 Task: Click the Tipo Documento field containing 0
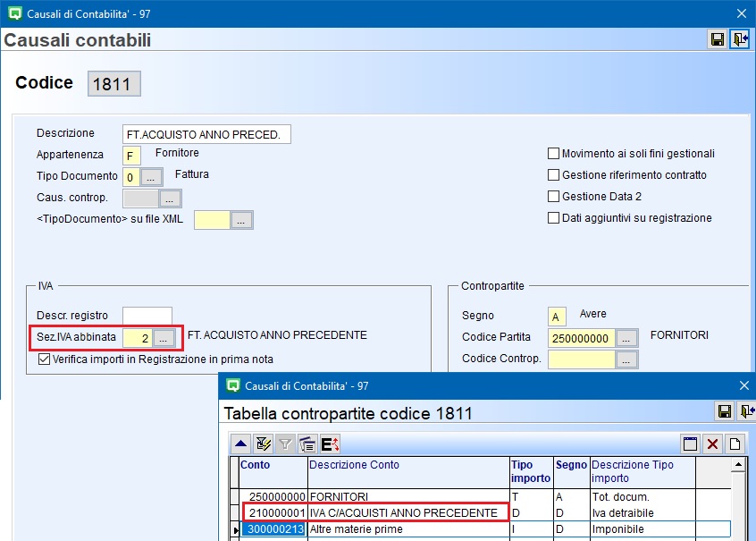click(x=131, y=177)
